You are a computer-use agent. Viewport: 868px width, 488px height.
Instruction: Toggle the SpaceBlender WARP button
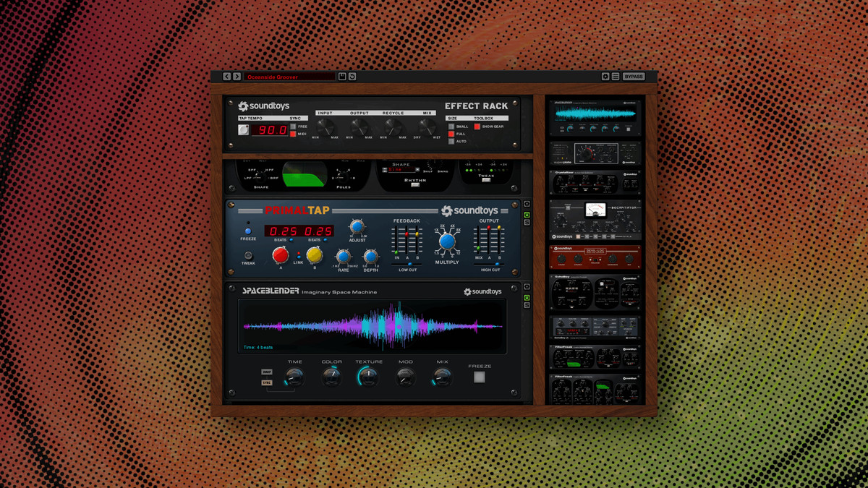[267, 372]
